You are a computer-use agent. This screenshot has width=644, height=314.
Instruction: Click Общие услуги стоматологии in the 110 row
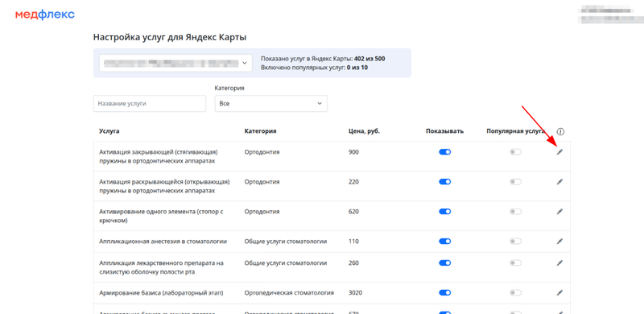(x=286, y=242)
